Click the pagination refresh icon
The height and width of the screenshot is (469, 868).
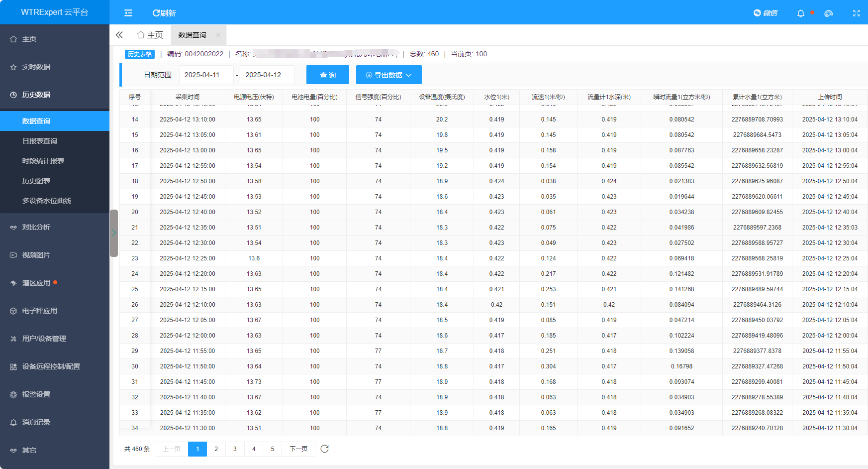click(x=325, y=449)
